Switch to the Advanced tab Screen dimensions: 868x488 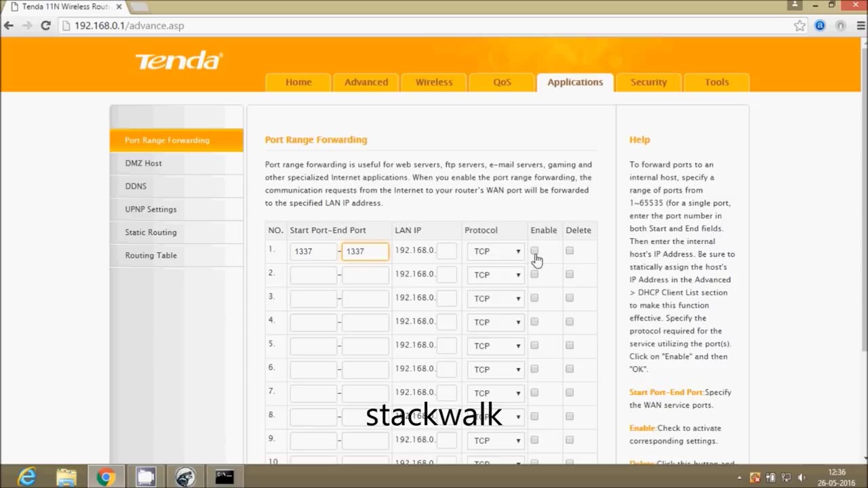pyautogui.click(x=366, y=82)
